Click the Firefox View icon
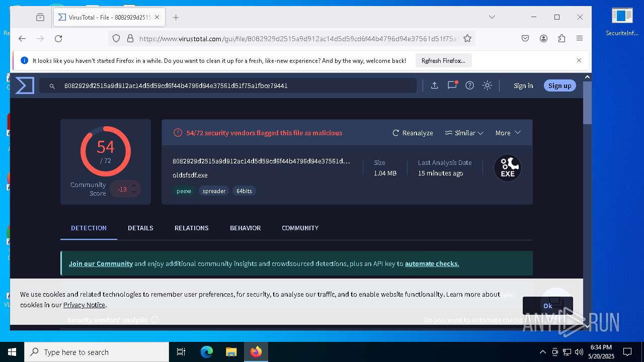The image size is (644, 362). pyautogui.click(x=40, y=17)
